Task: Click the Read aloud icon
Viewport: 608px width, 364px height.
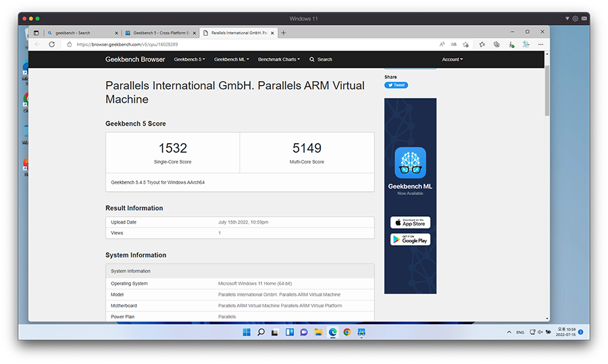Action: tap(442, 45)
